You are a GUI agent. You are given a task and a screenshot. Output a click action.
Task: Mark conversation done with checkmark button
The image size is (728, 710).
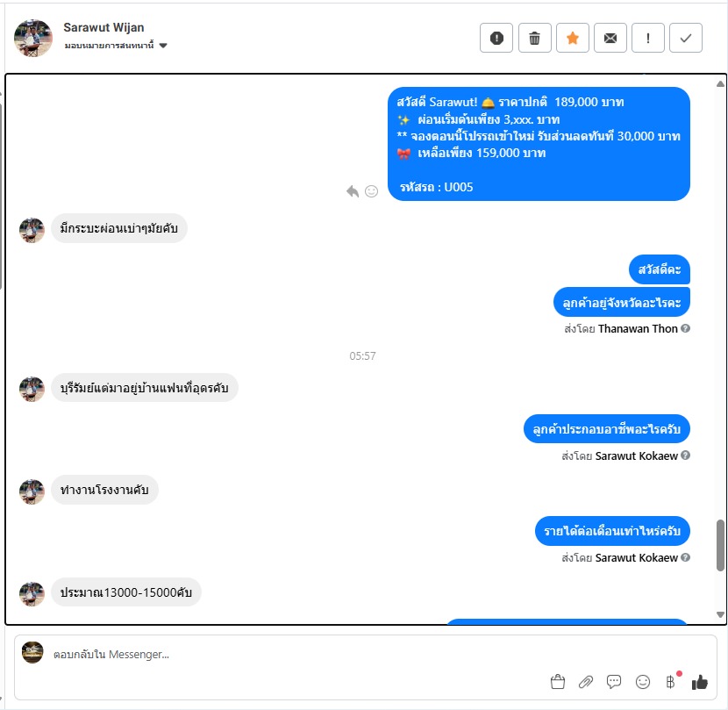686,38
